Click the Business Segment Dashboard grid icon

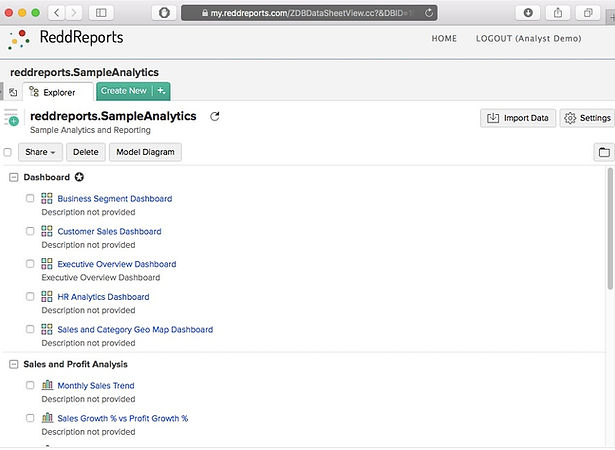(x=47, y=199)
